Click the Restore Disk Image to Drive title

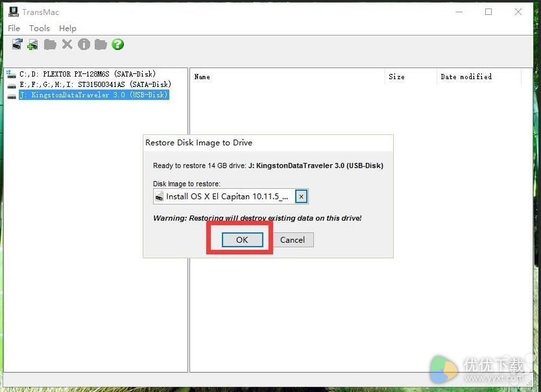pos(198,143)
